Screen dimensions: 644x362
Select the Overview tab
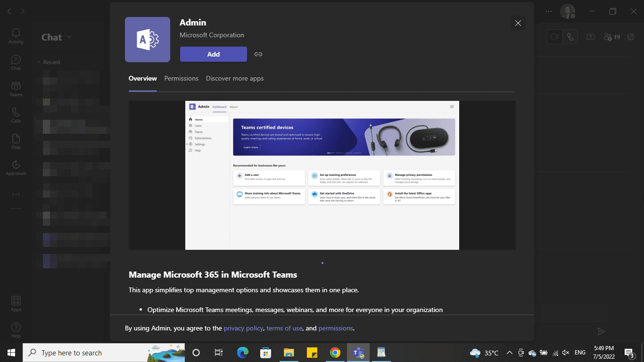pyautogui.click(x=142, y=79)
